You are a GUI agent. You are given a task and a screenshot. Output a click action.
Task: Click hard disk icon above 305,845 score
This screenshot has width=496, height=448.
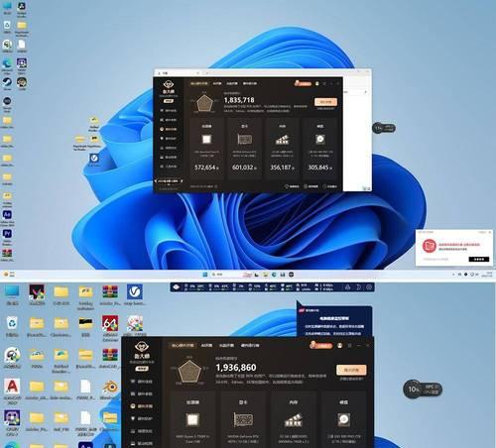tap(319, 139)
